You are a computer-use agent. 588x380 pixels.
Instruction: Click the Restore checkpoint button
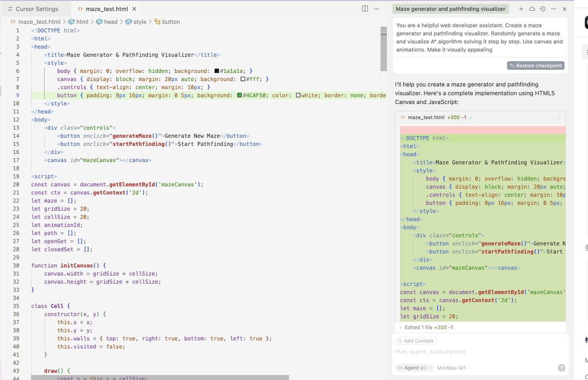(536, 66)
